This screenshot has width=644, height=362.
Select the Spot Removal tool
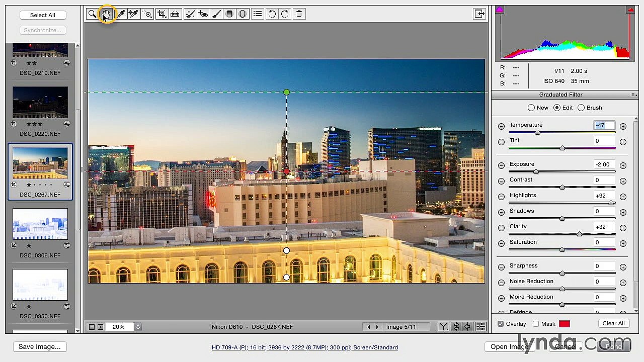point(190,14)
